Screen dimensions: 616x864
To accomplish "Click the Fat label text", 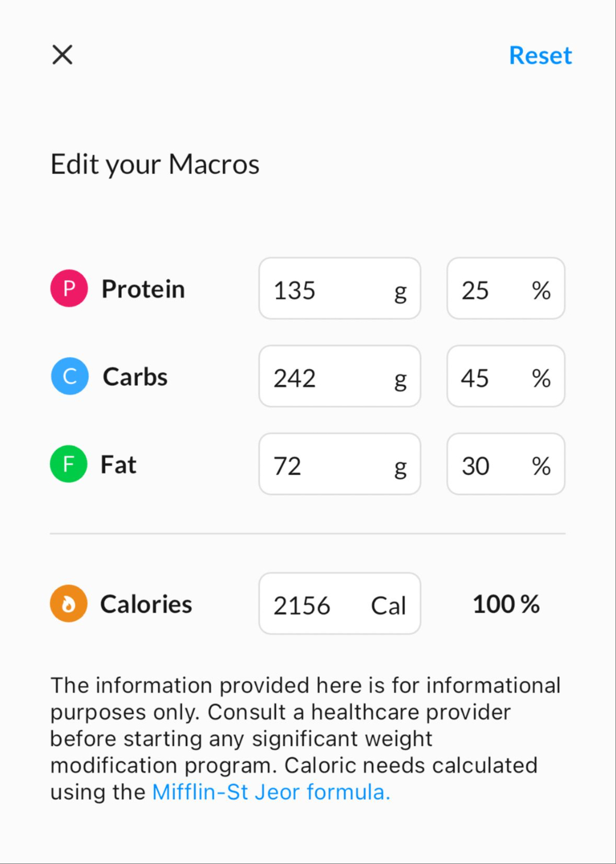I will click(118, 464).
